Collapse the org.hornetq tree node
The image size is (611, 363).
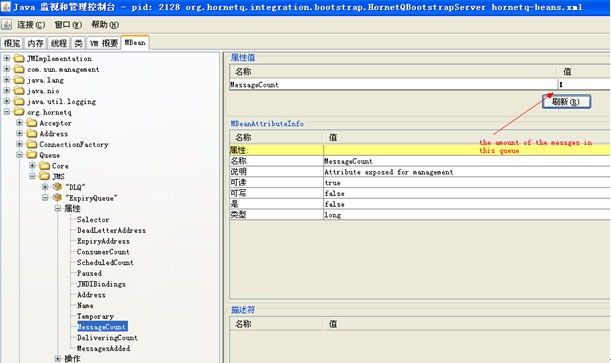click(7, 112)
